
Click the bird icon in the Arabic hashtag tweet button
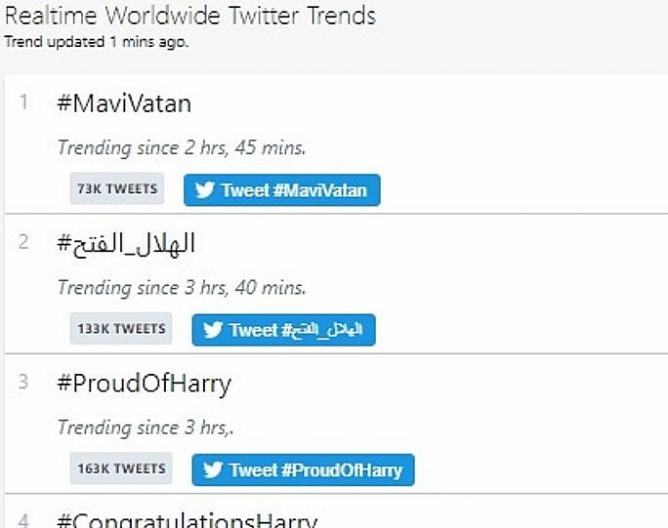click(213, 329)
